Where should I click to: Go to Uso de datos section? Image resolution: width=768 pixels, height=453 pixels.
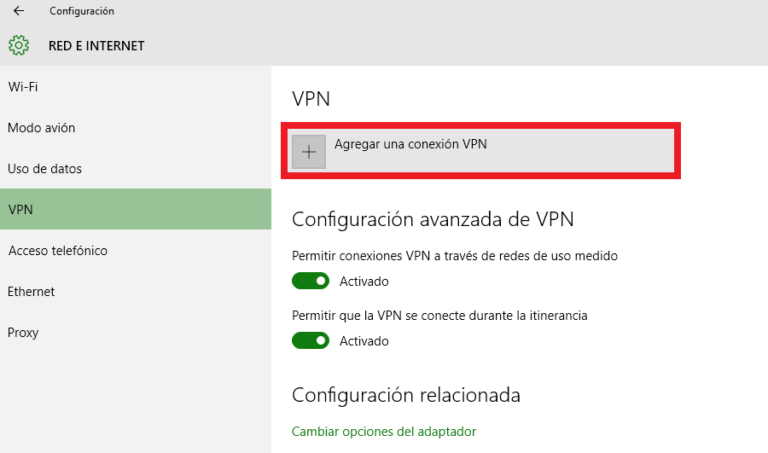45,169
